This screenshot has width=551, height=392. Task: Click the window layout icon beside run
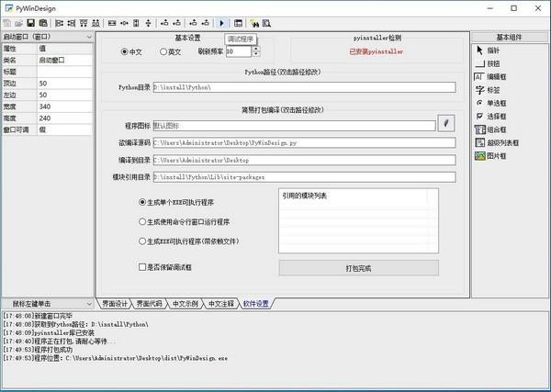pyautogui.click(x=238, y=24)
